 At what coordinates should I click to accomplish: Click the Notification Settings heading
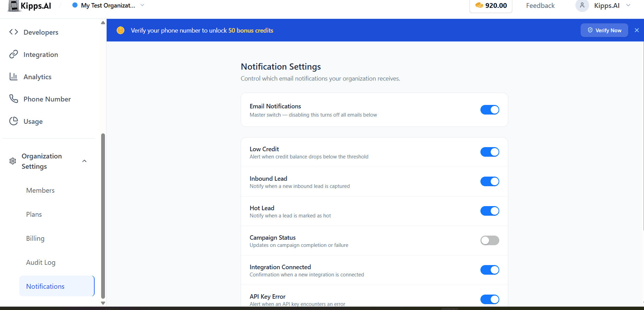(281, 67)
